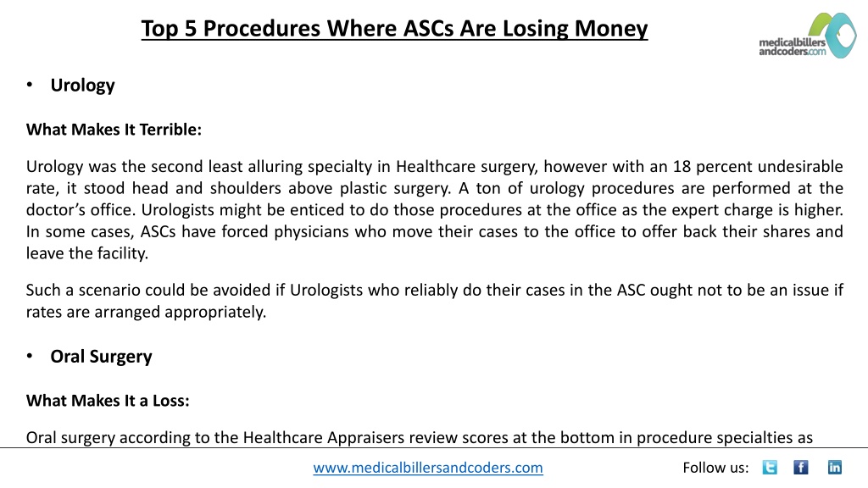Viewport: 868px width, 488px height.
Task: Click the bullet point before Urology
Action: pyautogui.click(x=30, y=85)
